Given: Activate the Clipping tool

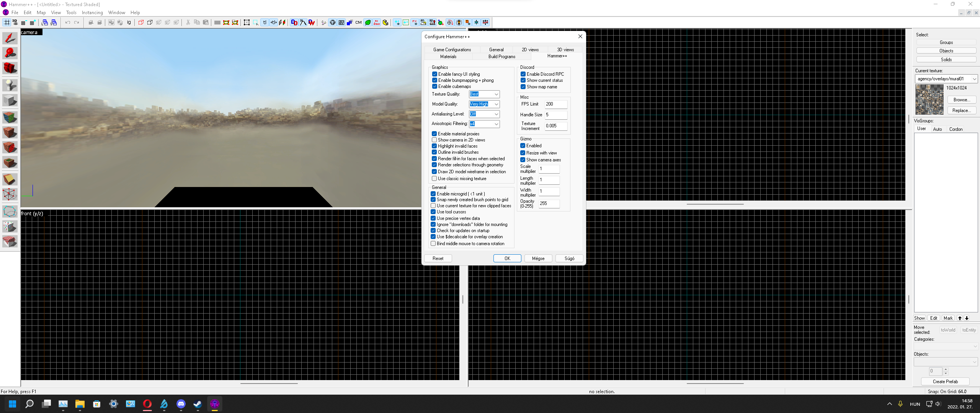Looking at the screenshot, I should click(10, 179).
